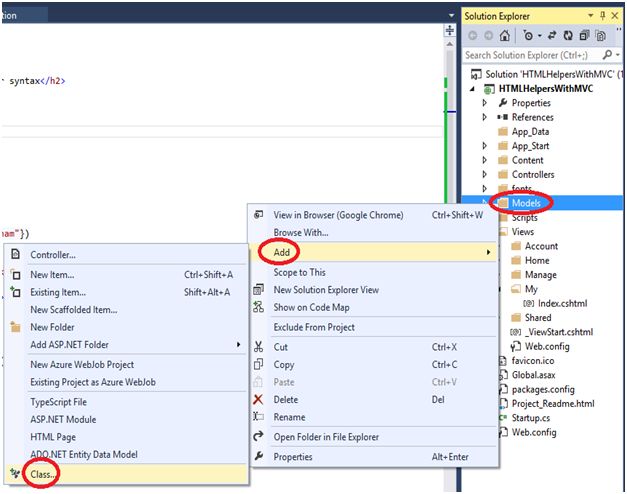This screenshot has height=494, width=627.
Task: Click the Sync with Active Document icon
Action: tap(552, 36)
